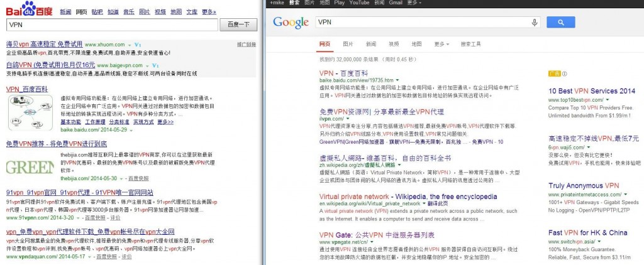This screenshot has height=265, width=644.
Task: Open the 更多 menu in Google's black top bar
Action: point(414,3)
